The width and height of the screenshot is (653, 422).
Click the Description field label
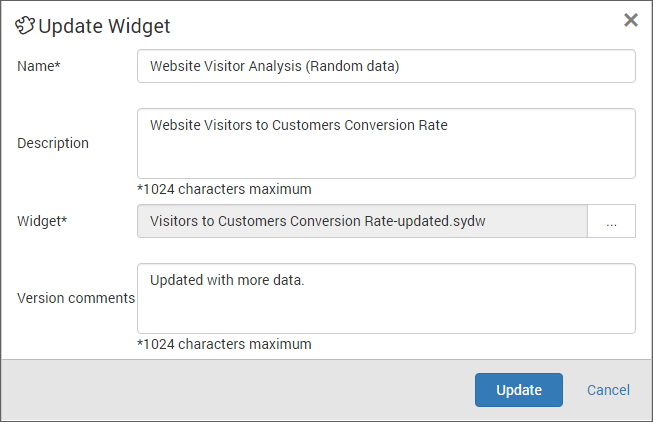click(53, 143)
